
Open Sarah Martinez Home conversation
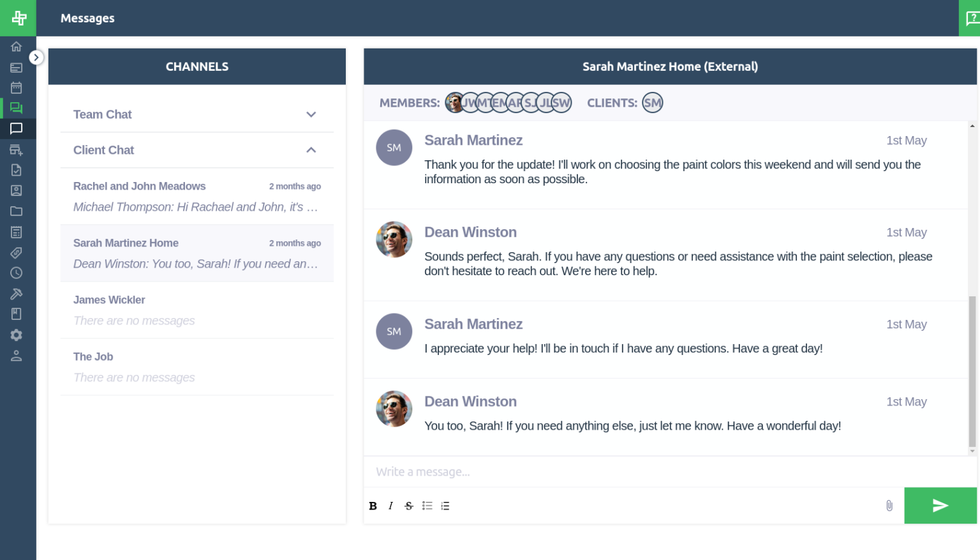tap(197, 254)
